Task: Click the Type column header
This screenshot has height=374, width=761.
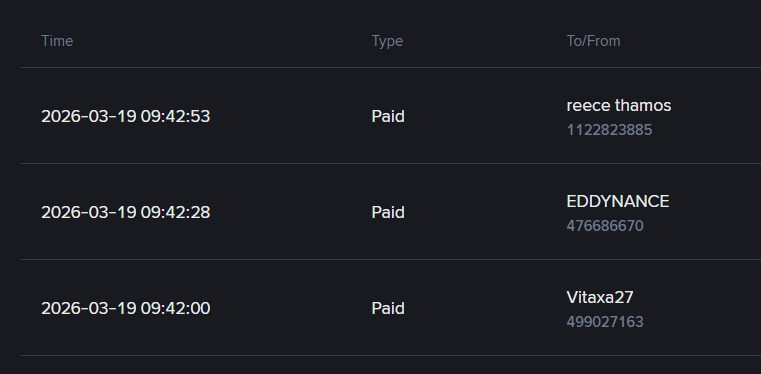Action: 387,41
